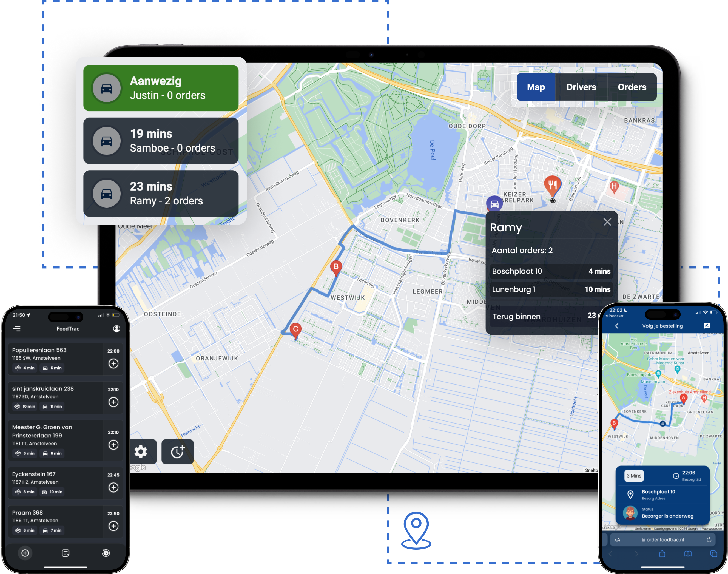Tap Safari share button

(x=662, y=554)
